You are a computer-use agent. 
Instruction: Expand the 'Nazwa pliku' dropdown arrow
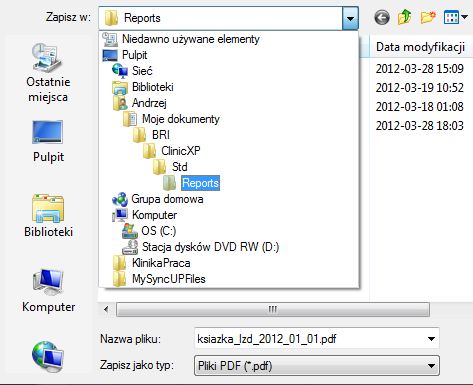(x=431, y=339)
